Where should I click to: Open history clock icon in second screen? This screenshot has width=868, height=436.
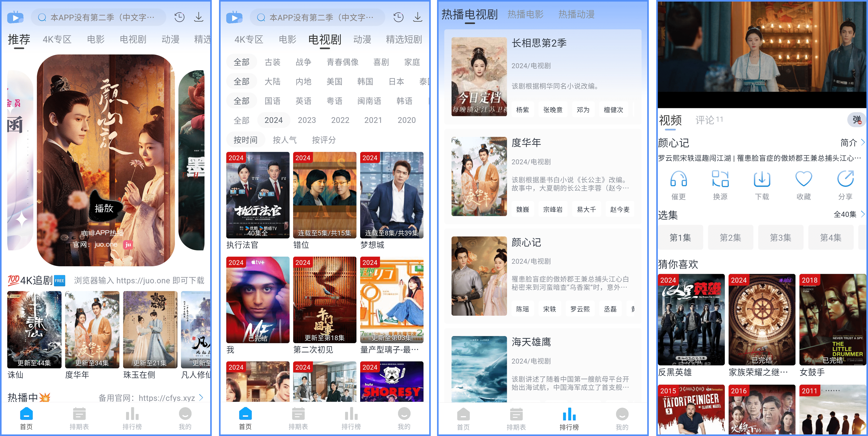click(x=398, y=17)
